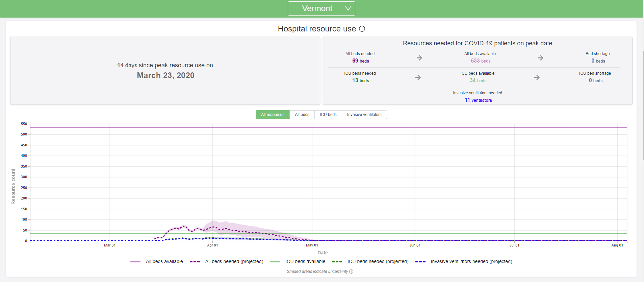Click the March 23, 2020 peak date

click(x=165, y=75)
